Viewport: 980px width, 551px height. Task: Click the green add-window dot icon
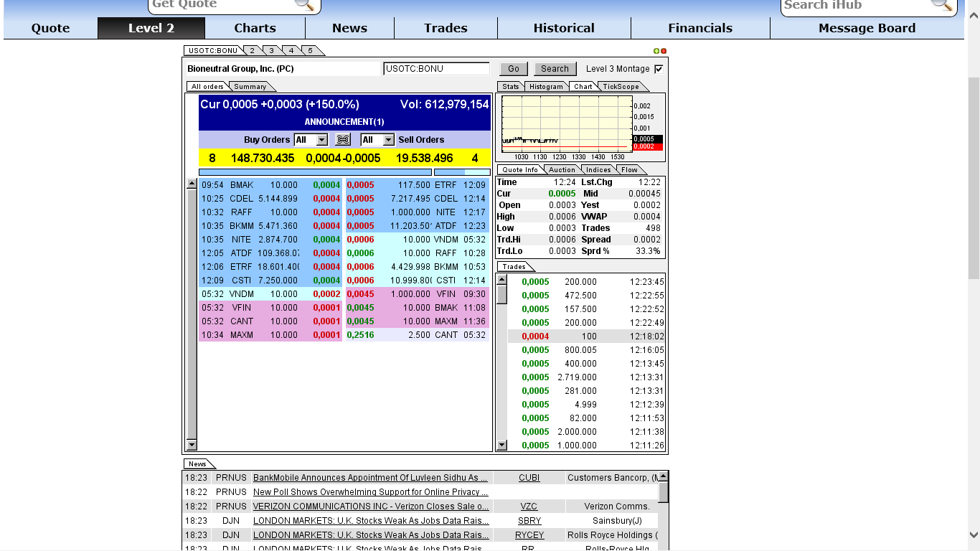[x=656, y=51]
